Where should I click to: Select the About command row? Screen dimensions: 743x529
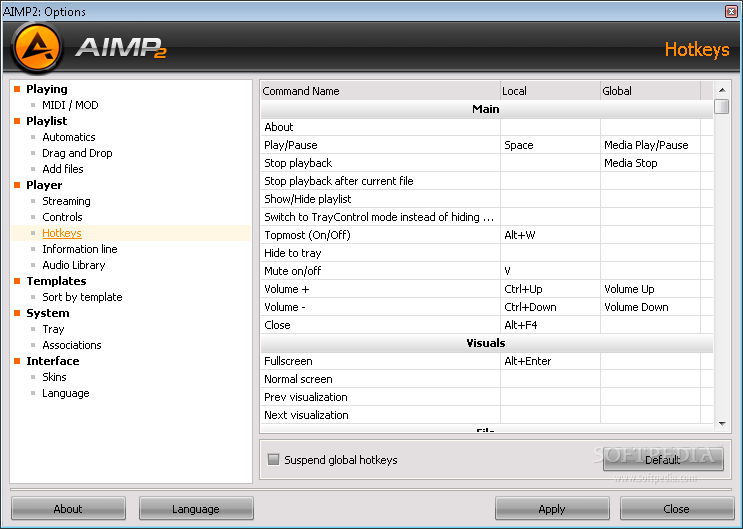(x=487, y=127)
